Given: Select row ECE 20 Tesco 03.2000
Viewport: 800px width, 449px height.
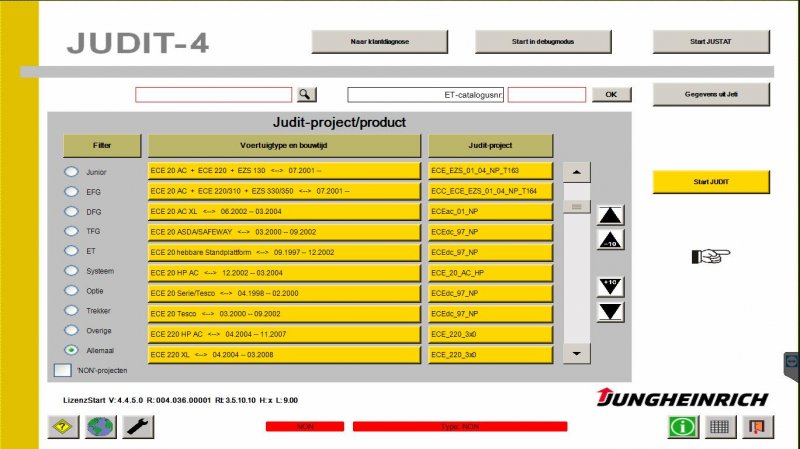Looking at the screenshot, I should (x=284, y=313).
